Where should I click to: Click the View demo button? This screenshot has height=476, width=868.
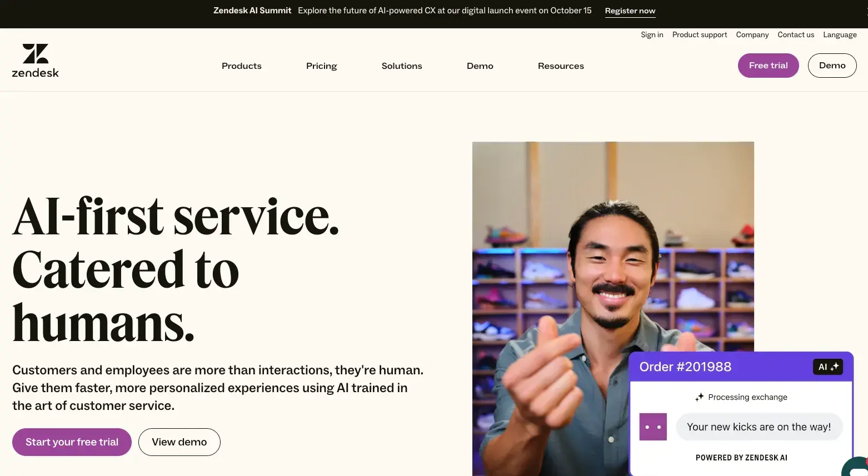click(x=179, y=442)
